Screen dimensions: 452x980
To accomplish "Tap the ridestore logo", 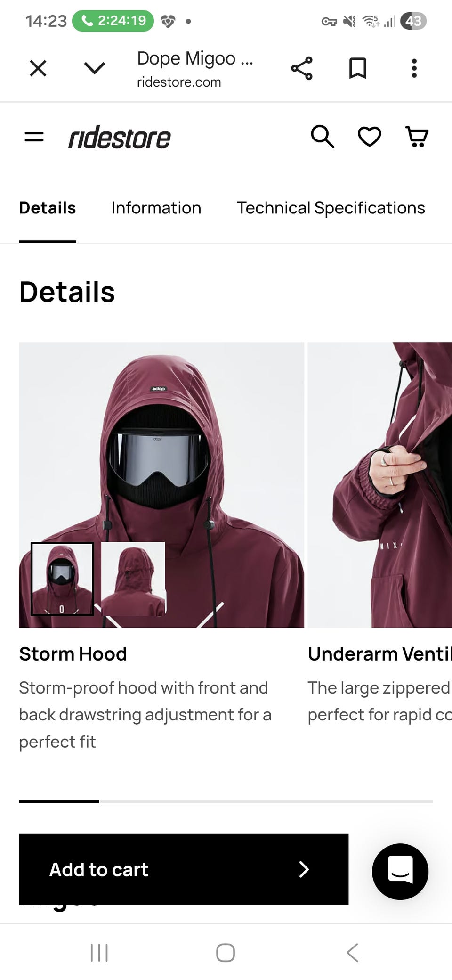I will click(120, 138).
